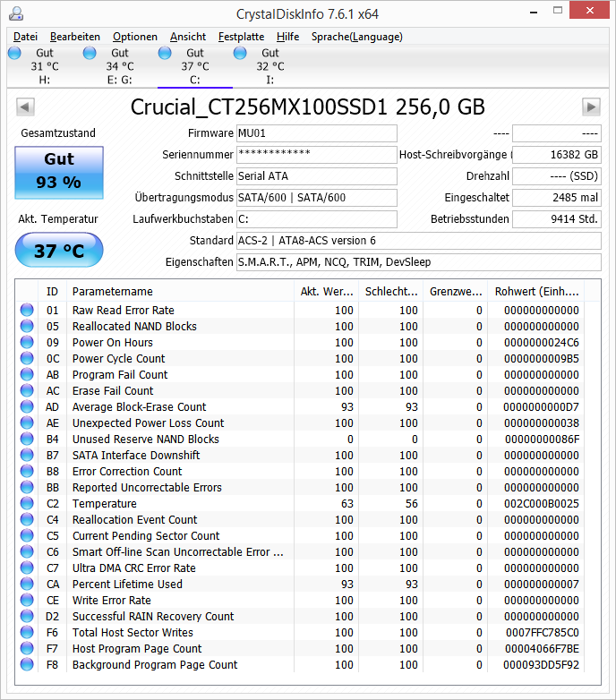Click raw value 002C000B0025
This screenshot has width=616, height=700.
pos(542,504)
